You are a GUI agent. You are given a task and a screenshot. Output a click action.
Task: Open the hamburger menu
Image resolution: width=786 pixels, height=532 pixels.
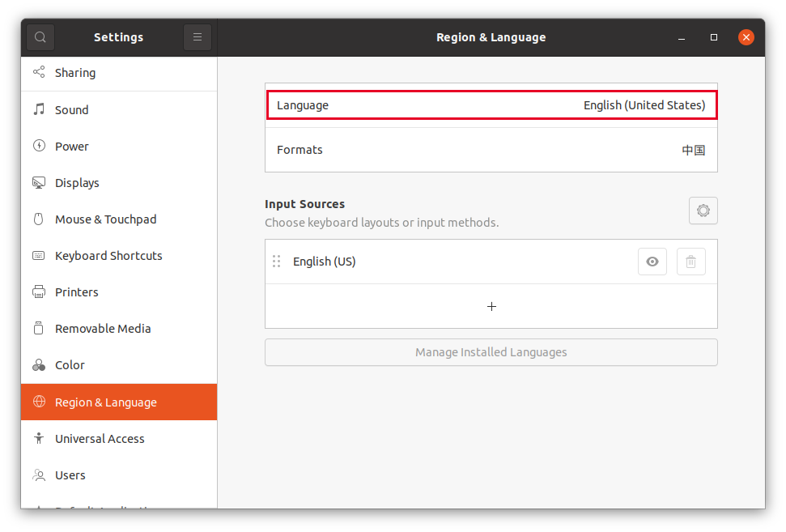pos(197,36)
